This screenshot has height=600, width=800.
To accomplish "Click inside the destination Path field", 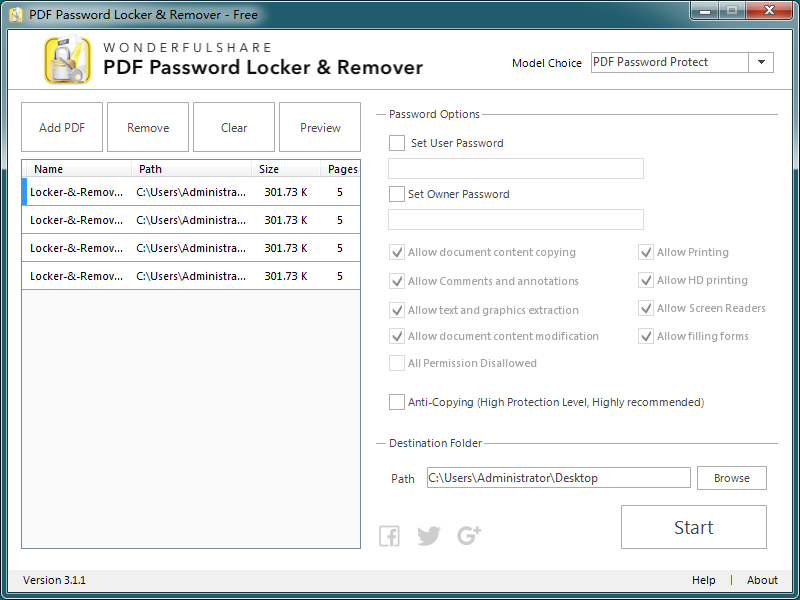I will coord(558,478).
